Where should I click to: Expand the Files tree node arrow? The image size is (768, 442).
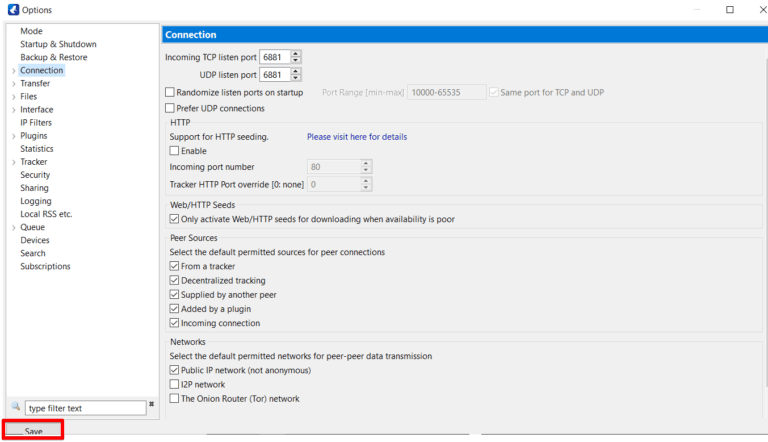coord(14,97)
